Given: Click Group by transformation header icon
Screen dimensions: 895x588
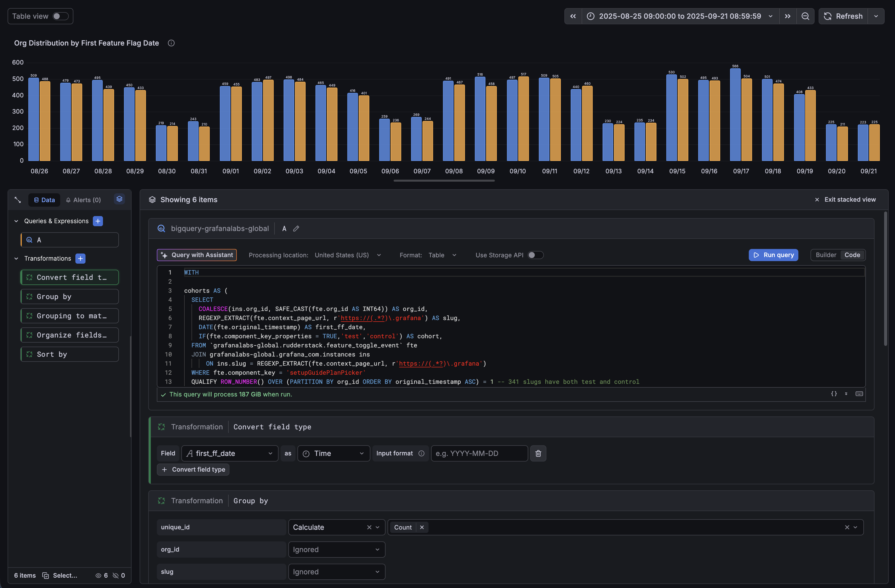Looking at the screenshot, I should [162, 501].
